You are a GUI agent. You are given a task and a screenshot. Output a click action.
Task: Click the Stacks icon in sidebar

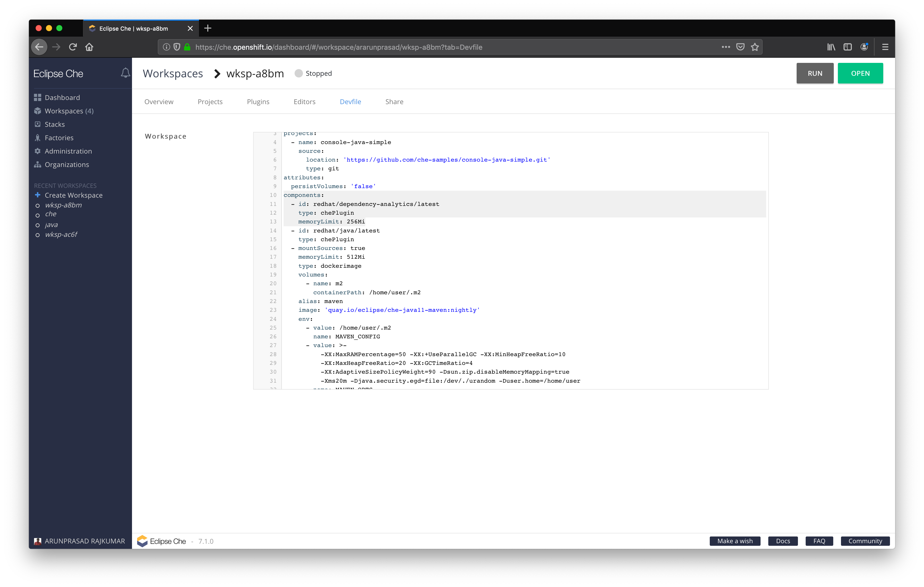coord(37,124)
